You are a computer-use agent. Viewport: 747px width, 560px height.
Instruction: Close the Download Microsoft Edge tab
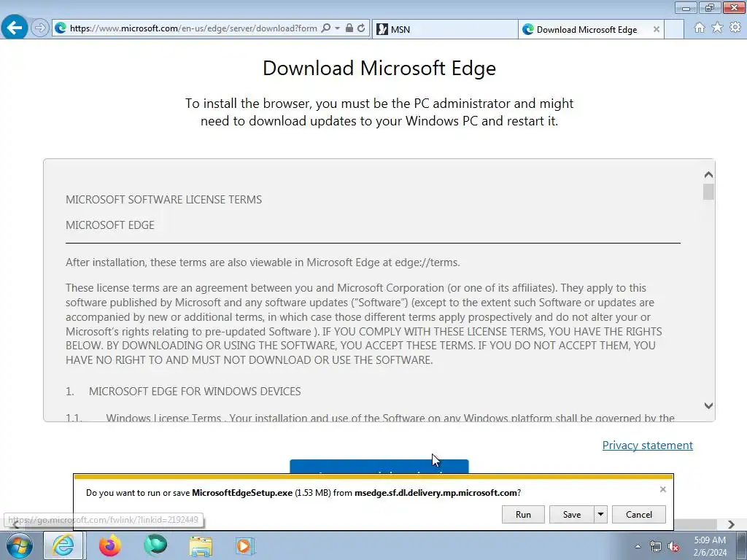(656, 29)
